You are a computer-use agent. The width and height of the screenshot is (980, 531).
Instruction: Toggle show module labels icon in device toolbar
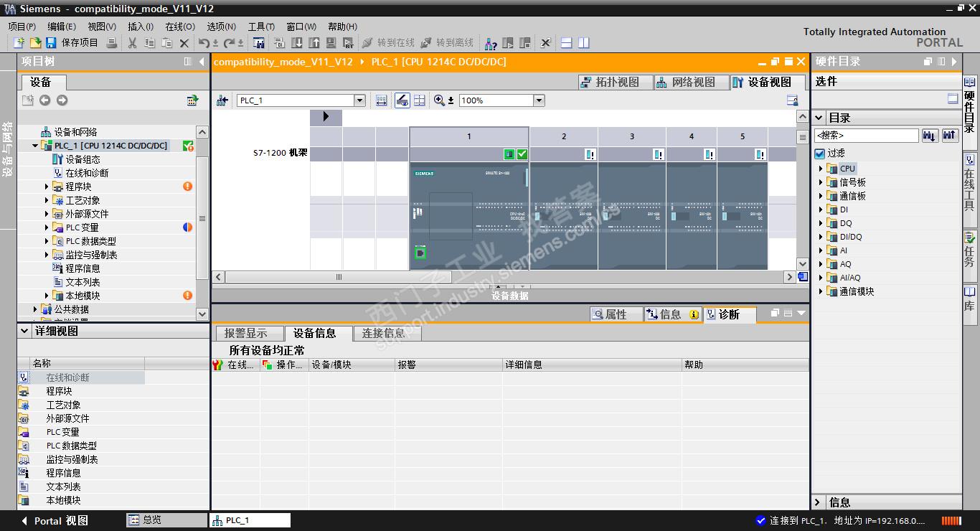pos(402,100)
